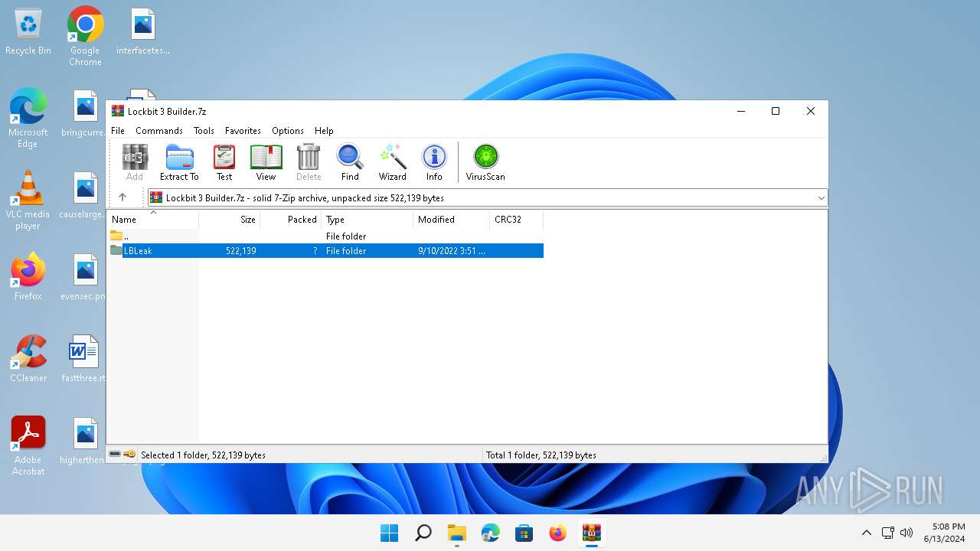Viewport: 980px width, 551px height.
Task: Open the volume tray icon
Action: 906,533
